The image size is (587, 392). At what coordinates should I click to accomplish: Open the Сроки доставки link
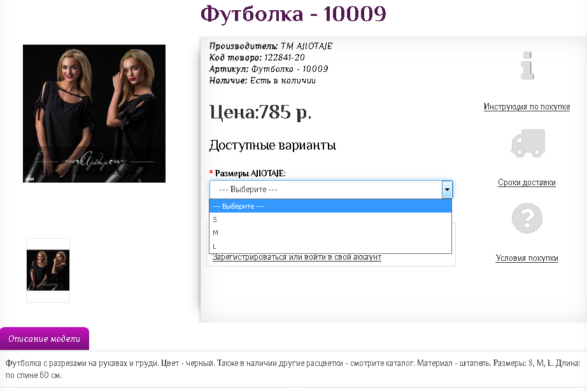click(527, 183)
